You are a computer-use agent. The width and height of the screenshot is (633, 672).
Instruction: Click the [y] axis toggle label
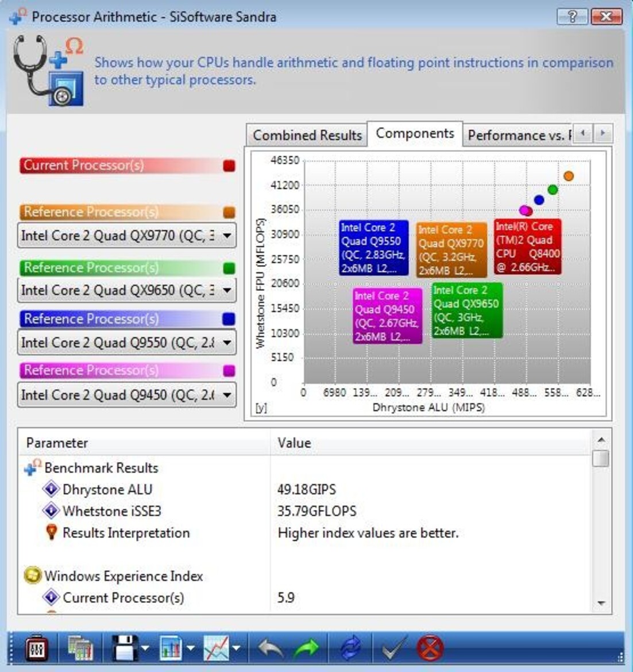click(261, 408)
